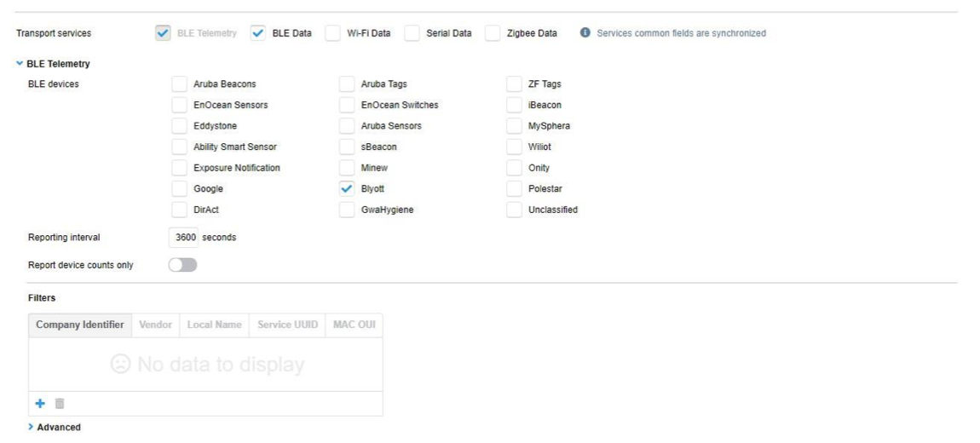Click the trash icon below filters table

60,404
